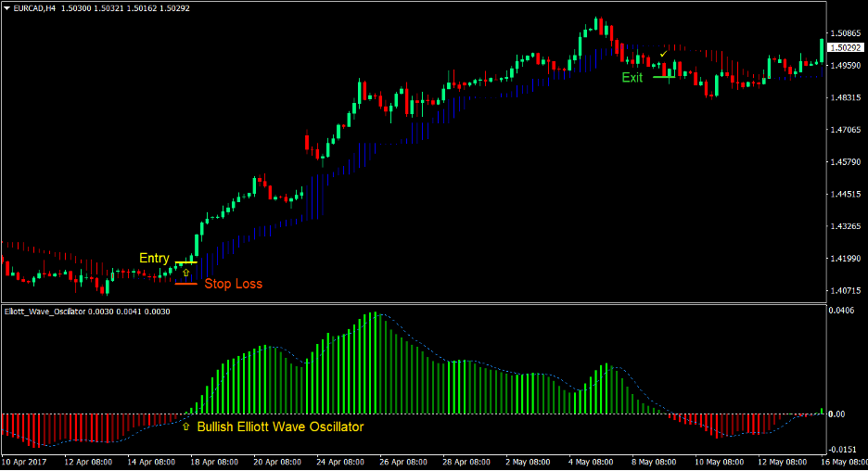
Task: Click the 12 Apr 08:00 time label
Action: (88, 462)
